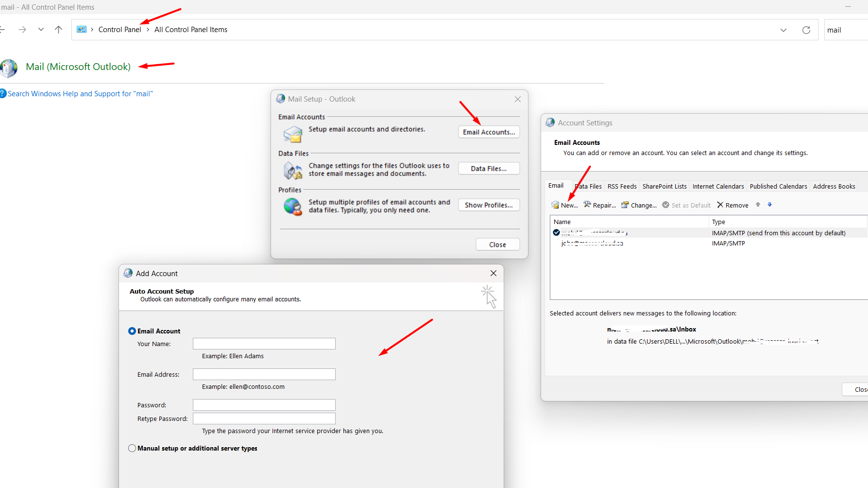Click the Data Files... button in Mail Setup
The height and width of the screenshot is (488, 868).
(489, 169)
